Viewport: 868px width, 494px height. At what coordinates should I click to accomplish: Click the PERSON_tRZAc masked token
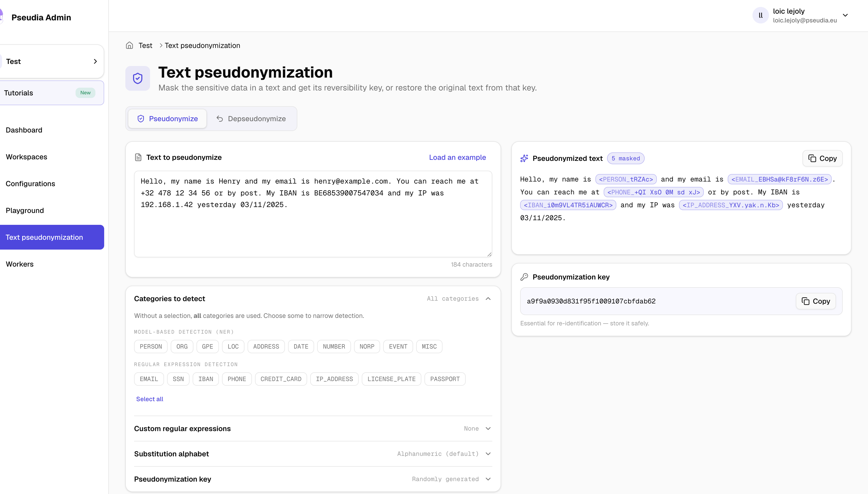click(x=626, y=179)
